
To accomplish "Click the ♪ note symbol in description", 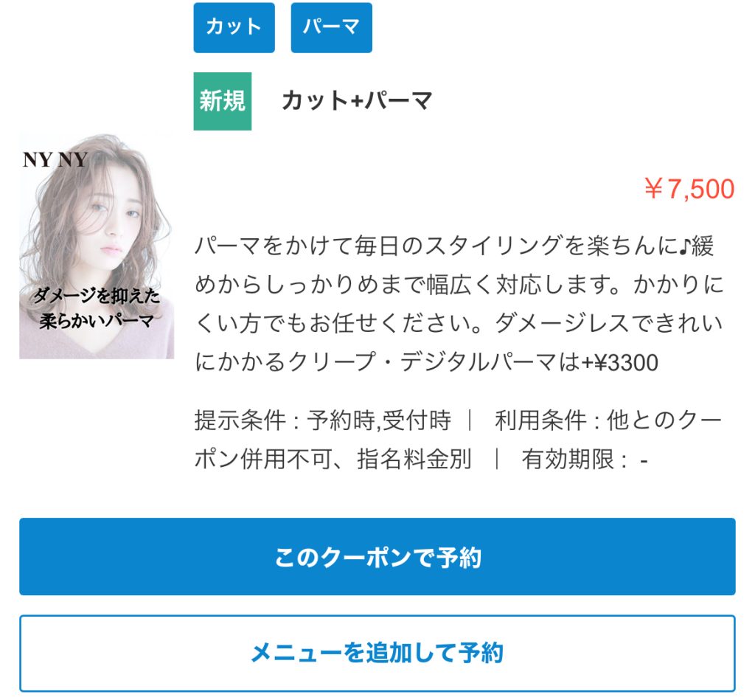I will 685,246.
